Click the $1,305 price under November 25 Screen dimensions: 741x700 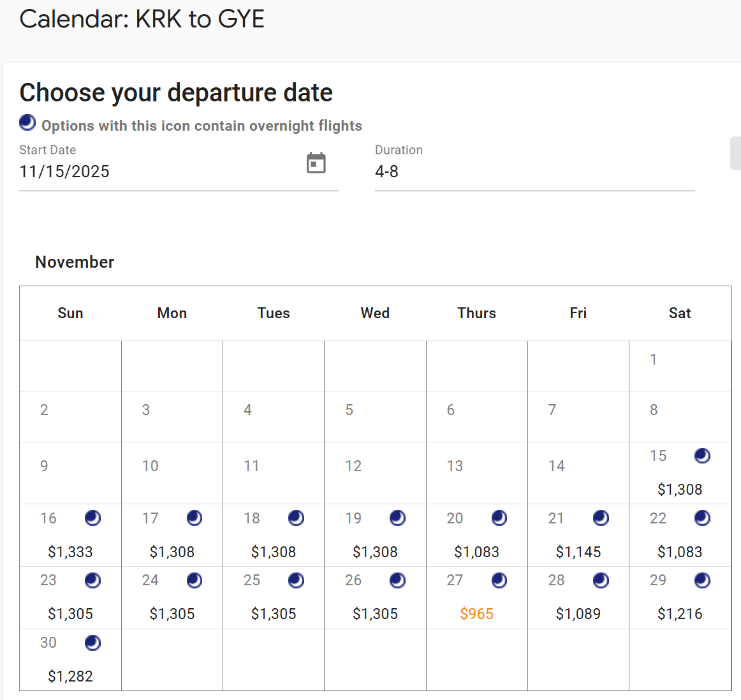pos(274,613)
